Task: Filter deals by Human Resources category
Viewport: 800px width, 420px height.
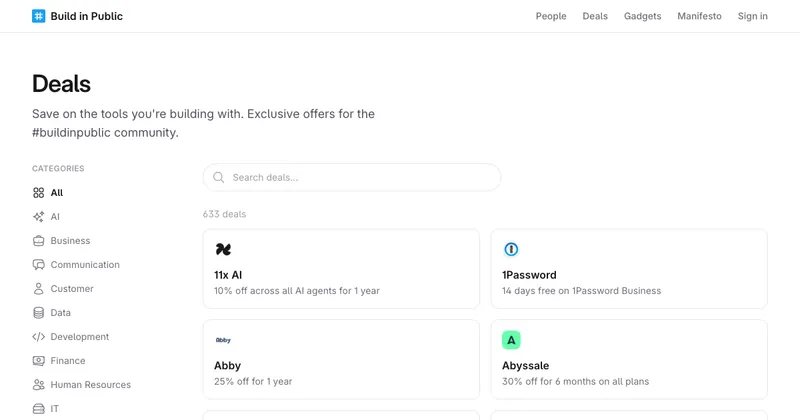Action: [x=90, y=385]
